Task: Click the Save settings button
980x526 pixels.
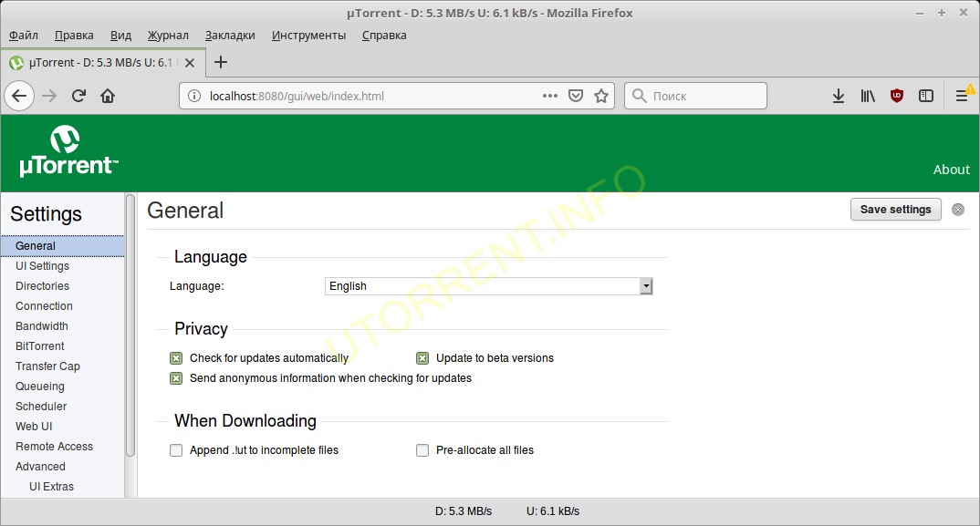Action: (x=896, y=210)
